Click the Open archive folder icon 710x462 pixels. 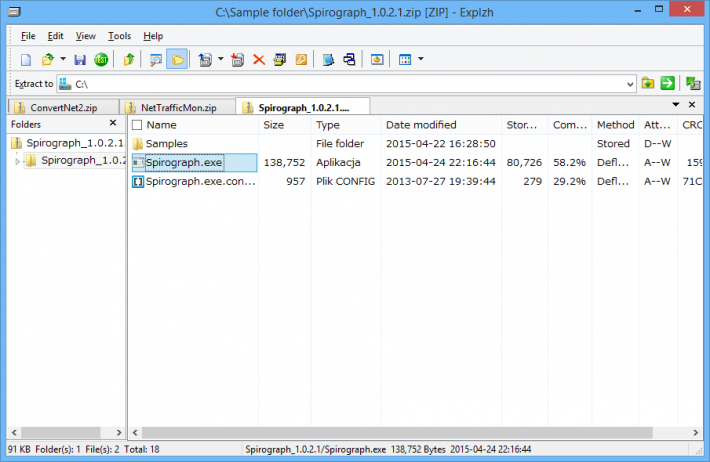coord(47,59)
